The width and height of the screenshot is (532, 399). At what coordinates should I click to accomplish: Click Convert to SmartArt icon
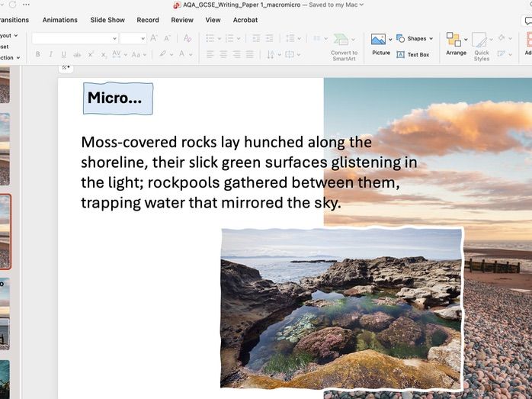pyautogui.click(x=341, y=40)
